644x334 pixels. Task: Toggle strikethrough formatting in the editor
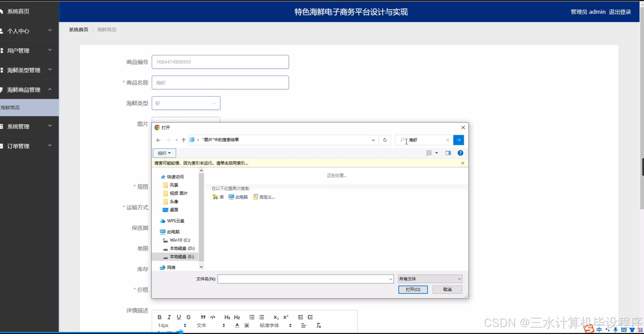[188, 317]
